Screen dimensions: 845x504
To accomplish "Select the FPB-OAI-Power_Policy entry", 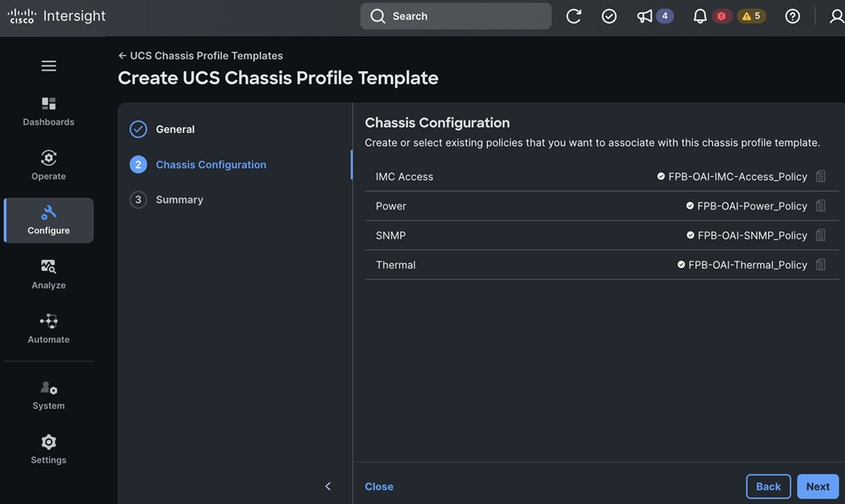I will pos(752,206).
